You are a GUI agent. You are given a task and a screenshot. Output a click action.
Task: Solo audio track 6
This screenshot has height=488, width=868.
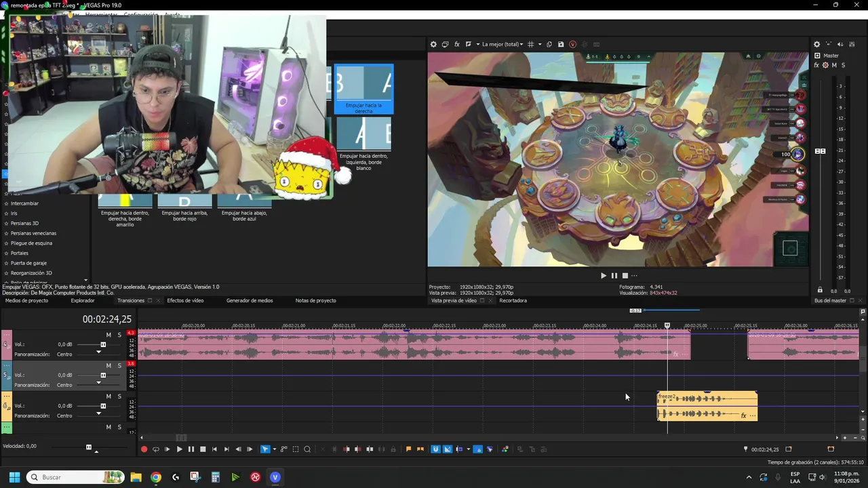119,396
